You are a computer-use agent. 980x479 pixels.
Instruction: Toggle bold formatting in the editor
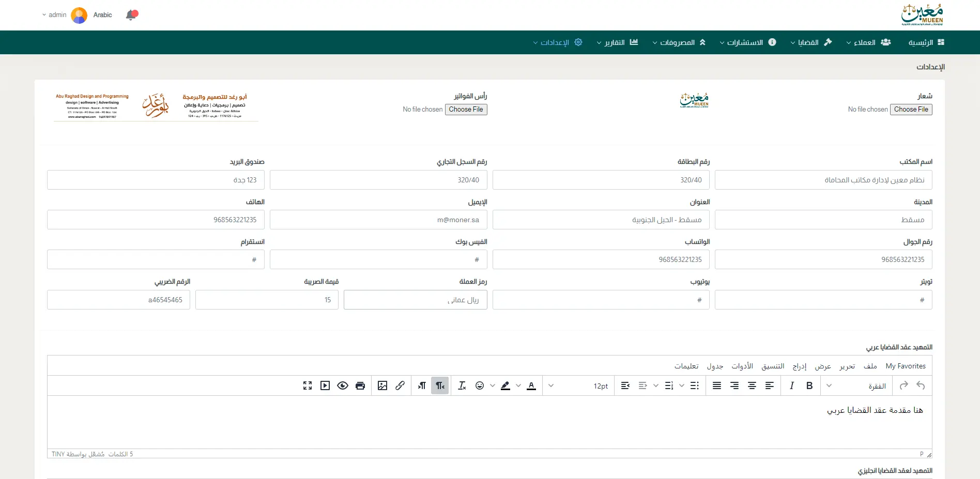pos(809,385)
